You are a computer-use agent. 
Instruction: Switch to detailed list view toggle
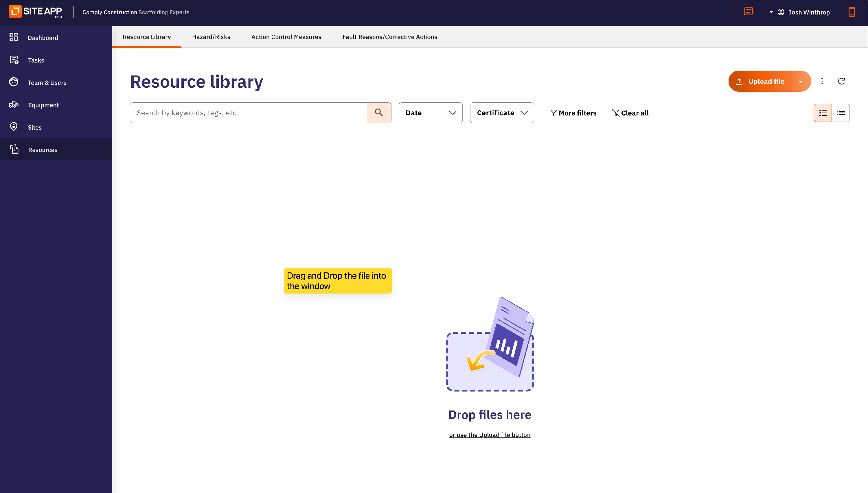point(823,113)
